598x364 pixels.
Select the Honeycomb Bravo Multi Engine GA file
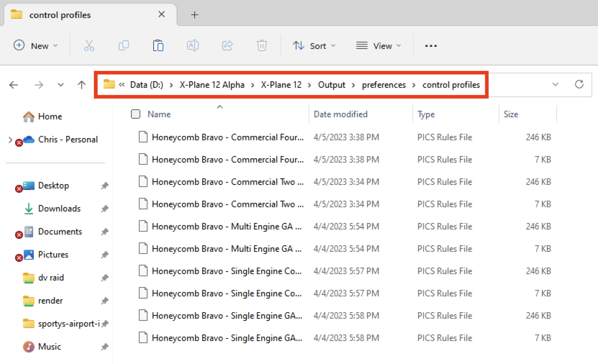coord(226,226)
